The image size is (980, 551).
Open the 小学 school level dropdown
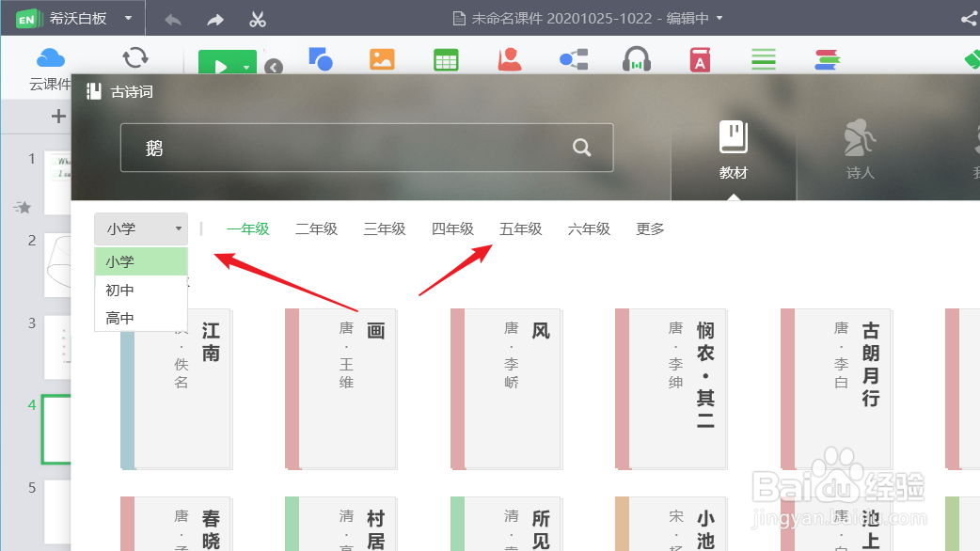141,228
